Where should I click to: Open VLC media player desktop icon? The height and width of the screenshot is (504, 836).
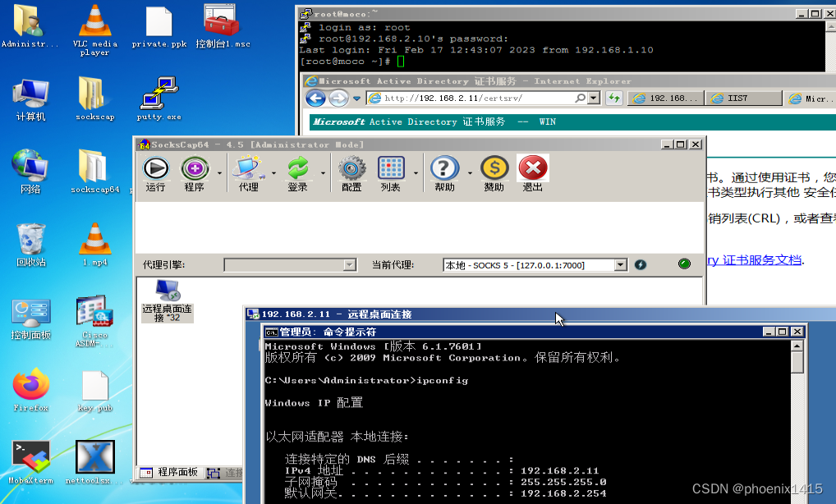point(95,30)
